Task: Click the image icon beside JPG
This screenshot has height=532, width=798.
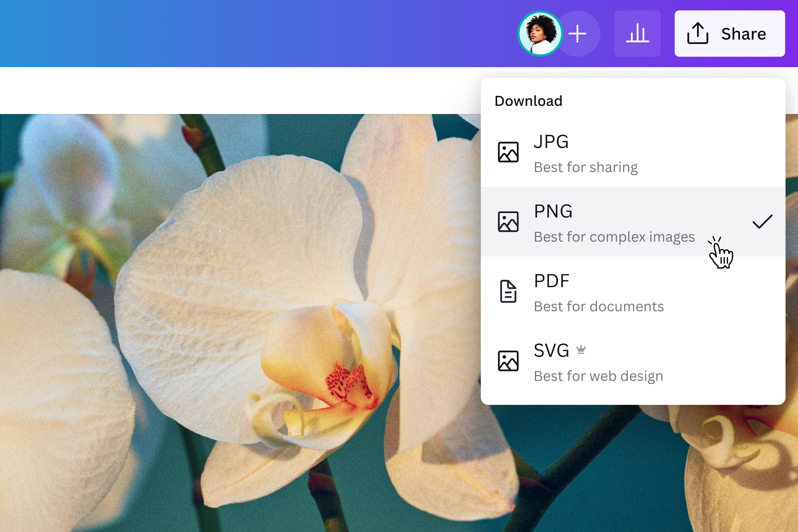Action: (x=508, y=152)
